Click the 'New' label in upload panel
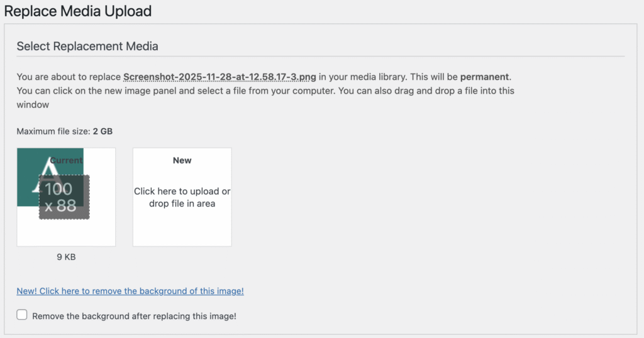 pyautogui.click(x=182, y=160)
